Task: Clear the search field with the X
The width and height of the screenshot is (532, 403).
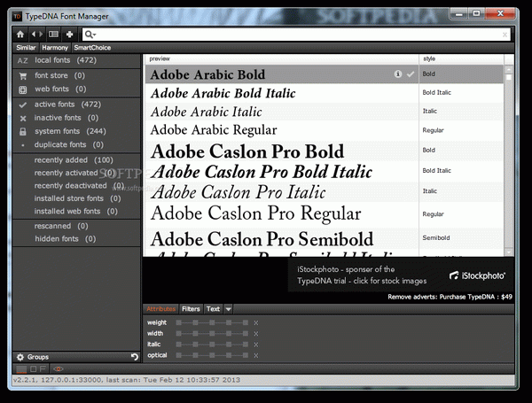Action: click(x=505, y=35)
